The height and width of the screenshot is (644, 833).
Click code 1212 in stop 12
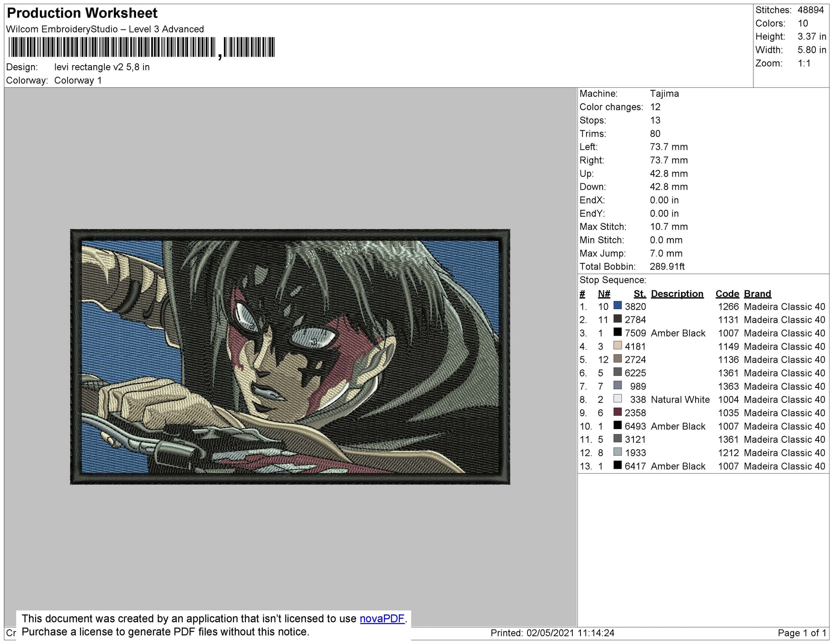pyautogui.click(x=728, y=453)
